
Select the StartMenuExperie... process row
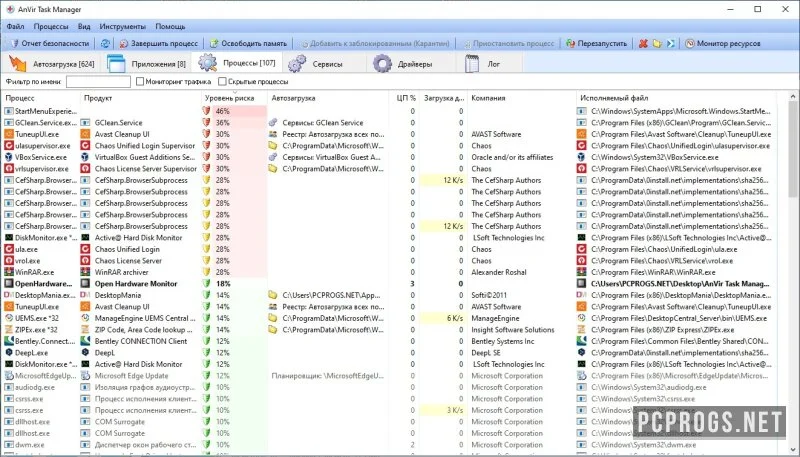(x=389, y=111)
